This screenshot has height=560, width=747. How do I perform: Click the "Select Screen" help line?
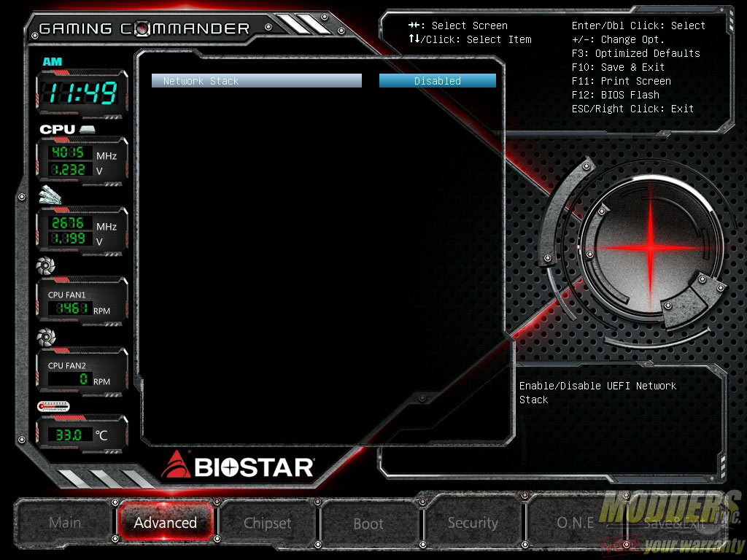pos(458,26)
